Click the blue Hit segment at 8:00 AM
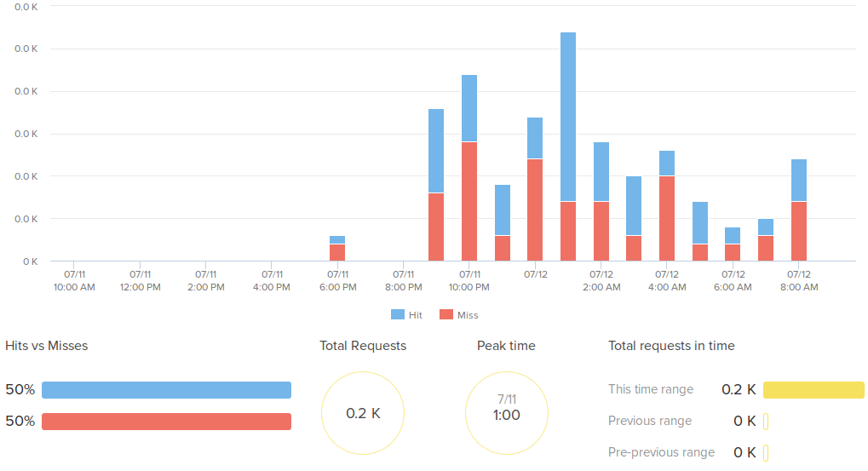The height and width of the screenshot is (471, 868). tap(798, 180)
